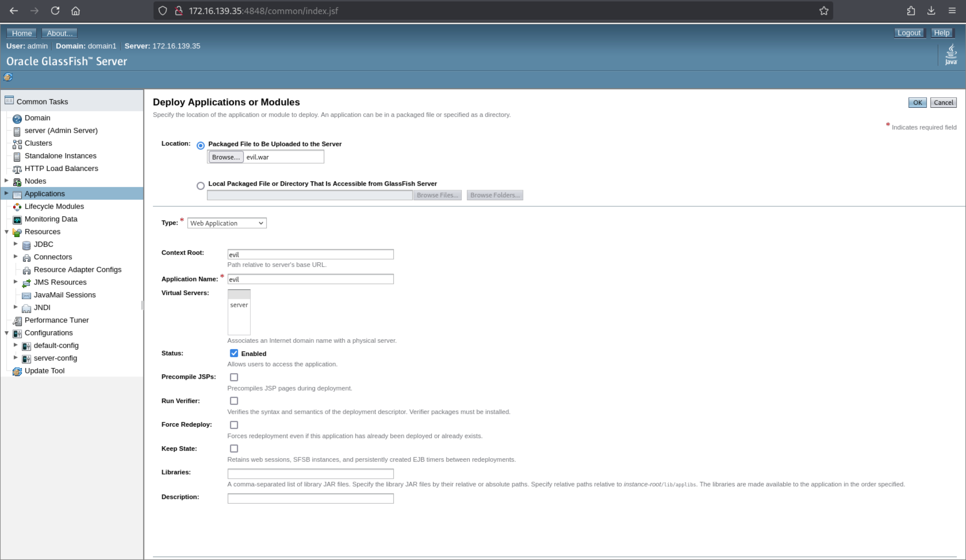Click the Common Tasks header icon
Screen dimensions: 966x560
(x=9, y=100)
